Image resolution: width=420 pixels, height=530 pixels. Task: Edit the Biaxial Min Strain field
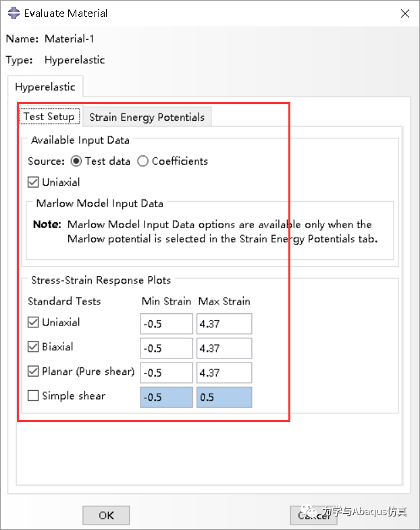click(x=166, y=348)
